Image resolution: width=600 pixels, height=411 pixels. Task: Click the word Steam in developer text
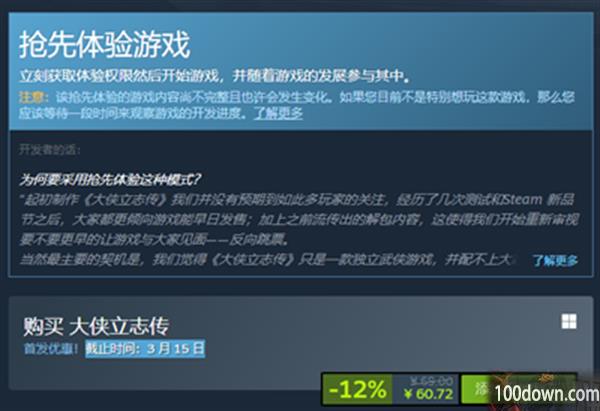pos(523,200)
